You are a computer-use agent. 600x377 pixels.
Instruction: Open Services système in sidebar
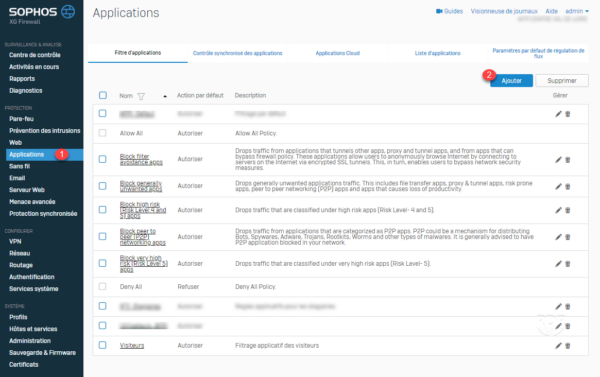tap(34, 289)
